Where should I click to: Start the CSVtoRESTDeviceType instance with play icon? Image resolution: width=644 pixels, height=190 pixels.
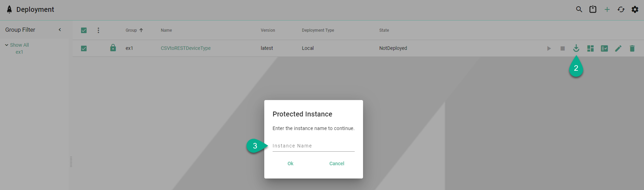click(549, 48)
